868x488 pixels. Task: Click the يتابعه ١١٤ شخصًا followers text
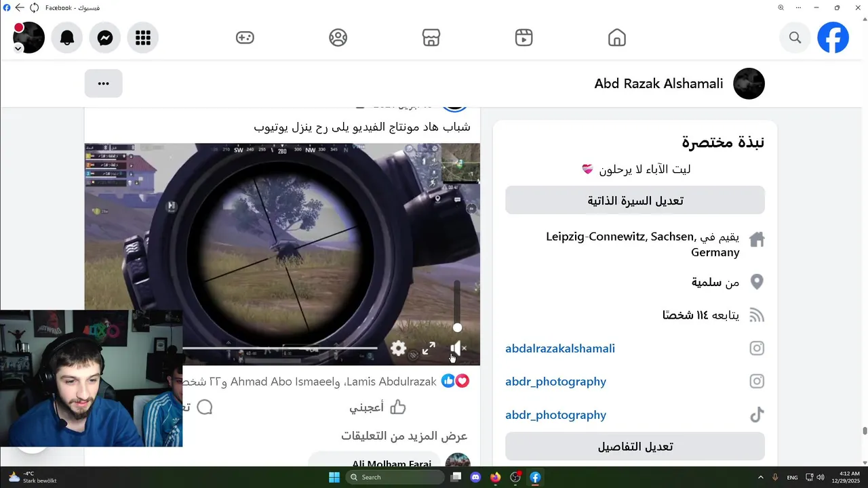tap(701, 315)
